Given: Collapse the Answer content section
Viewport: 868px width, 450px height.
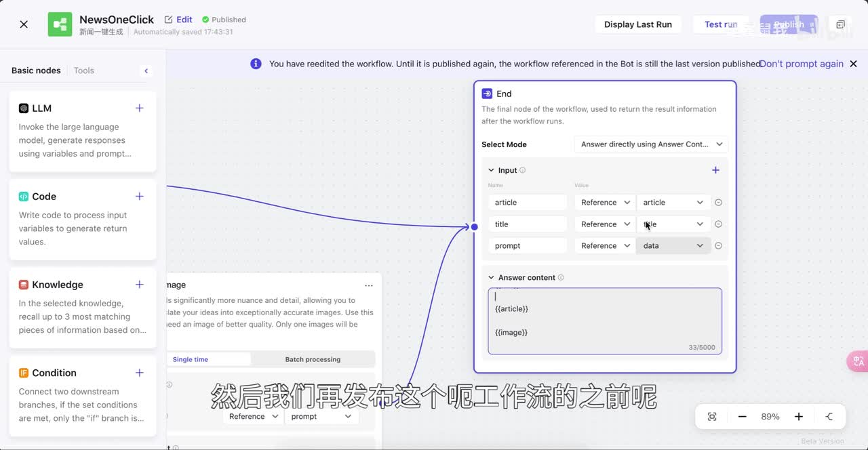Looking at the screenshot, I should point(492,278).
